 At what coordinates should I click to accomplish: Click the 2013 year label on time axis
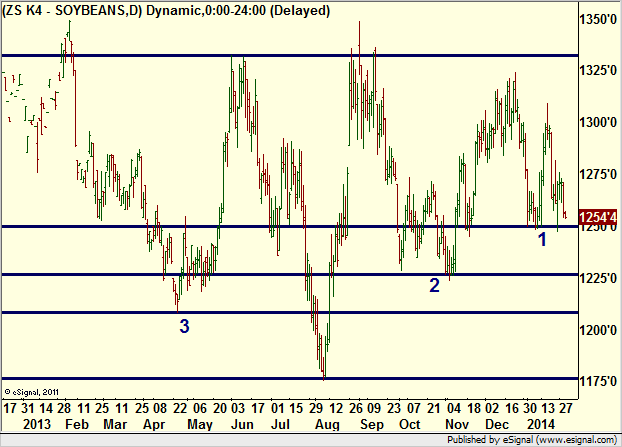37,424
